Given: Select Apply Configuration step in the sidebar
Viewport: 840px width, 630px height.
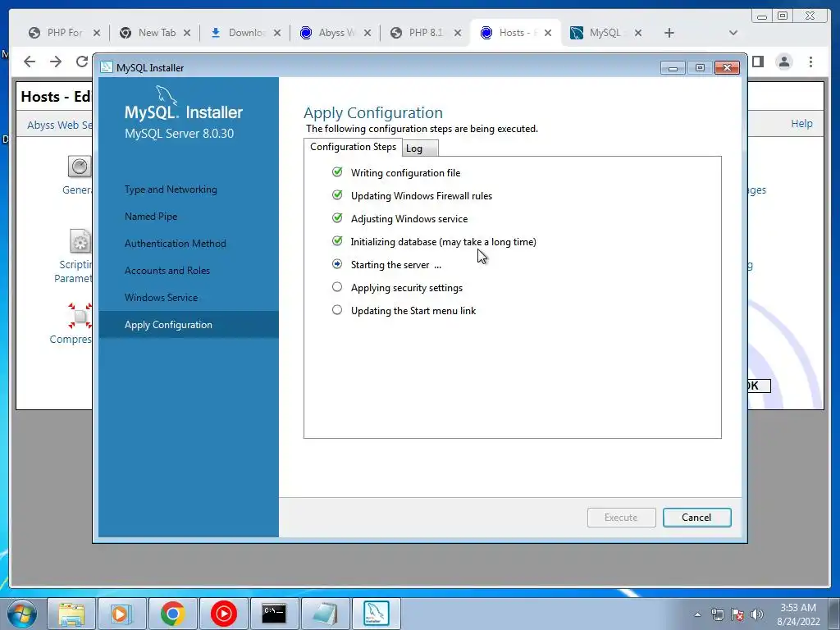Looking at the screenshot, I should click(189, 325).
